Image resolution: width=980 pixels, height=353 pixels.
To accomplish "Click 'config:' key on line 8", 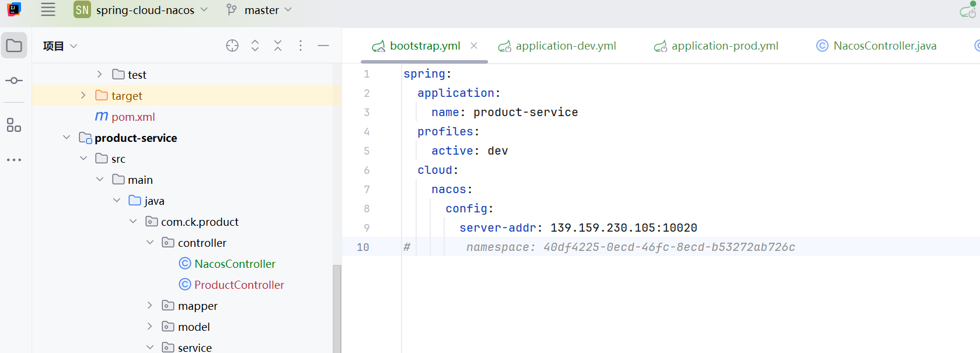I will [x=469, y=208].
